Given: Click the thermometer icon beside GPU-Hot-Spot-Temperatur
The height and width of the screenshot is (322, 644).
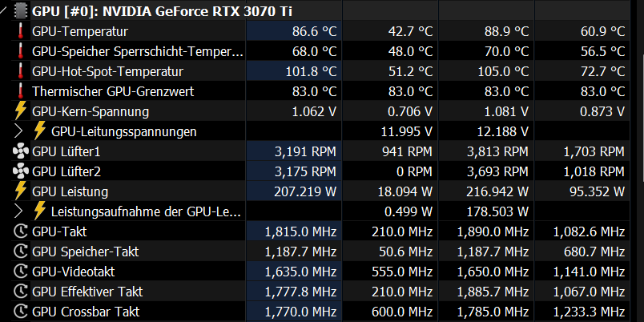Looking at the screenshot, I should [21, 71].
